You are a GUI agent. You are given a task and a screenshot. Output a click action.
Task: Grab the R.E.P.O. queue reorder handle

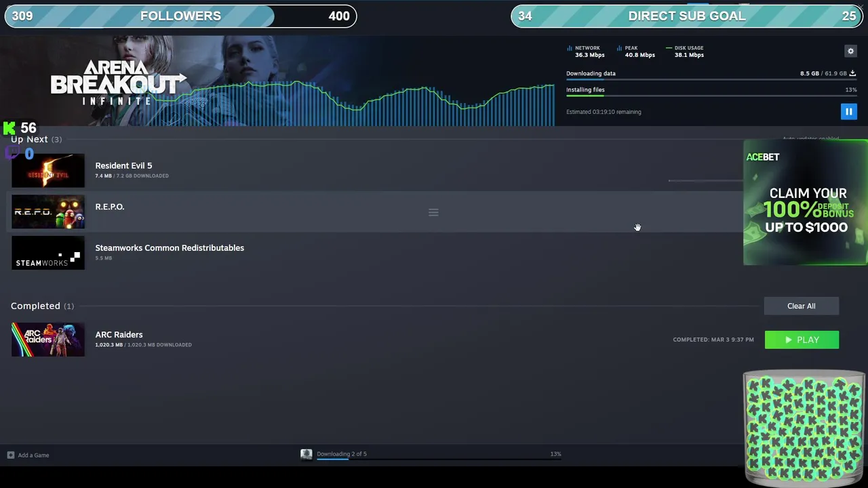[433, 213]
